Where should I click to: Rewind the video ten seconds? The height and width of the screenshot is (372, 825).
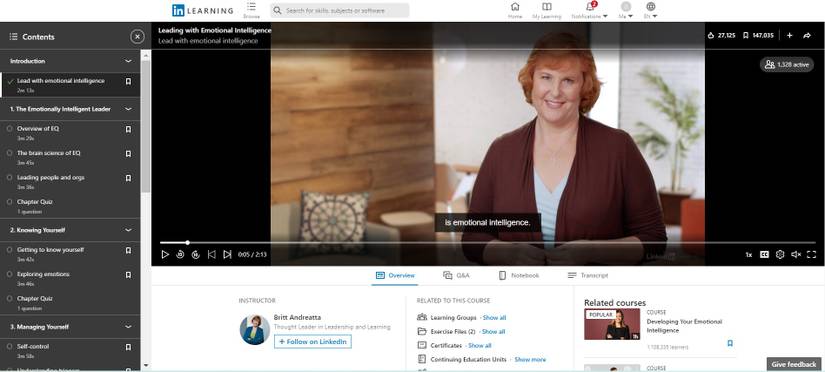(x=180, y=254)
